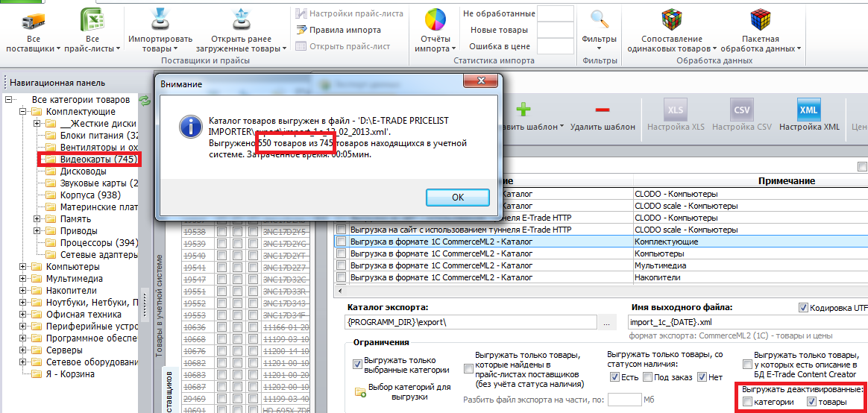The width and height of the screenshot is (868, 413).
Task: Toggle E-Trade Content Creator description checkbox
Action: [x=749, y=365]
